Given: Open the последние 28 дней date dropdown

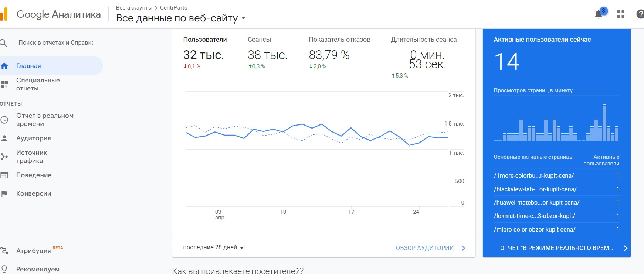Looking at the screenshot, I should click(213, 247).
